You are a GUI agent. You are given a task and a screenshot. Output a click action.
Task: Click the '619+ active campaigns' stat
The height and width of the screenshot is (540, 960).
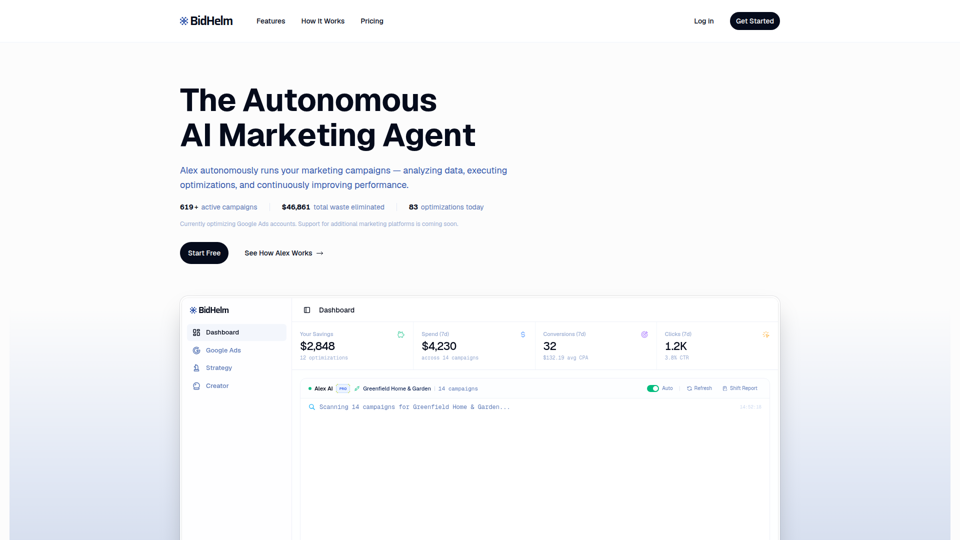(219, 207)
